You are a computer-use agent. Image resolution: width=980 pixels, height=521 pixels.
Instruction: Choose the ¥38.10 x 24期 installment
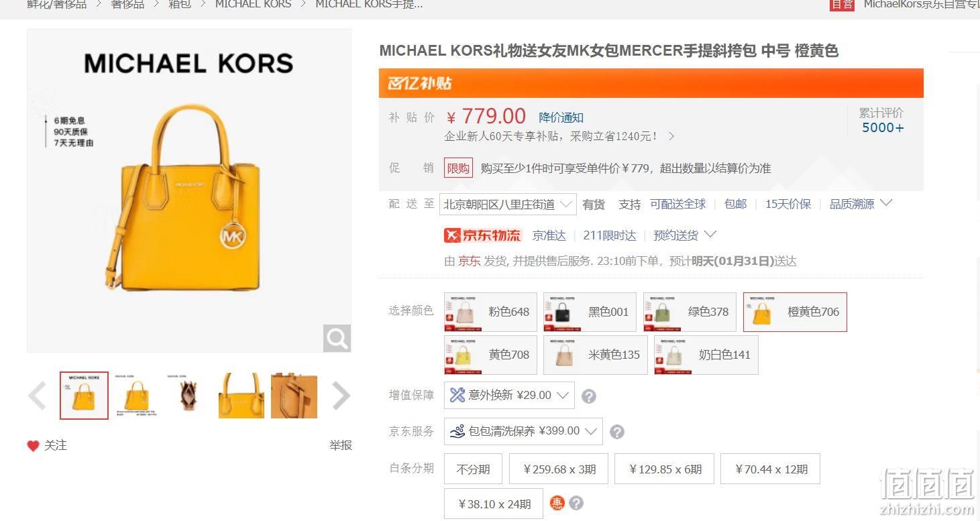point(494,504)
